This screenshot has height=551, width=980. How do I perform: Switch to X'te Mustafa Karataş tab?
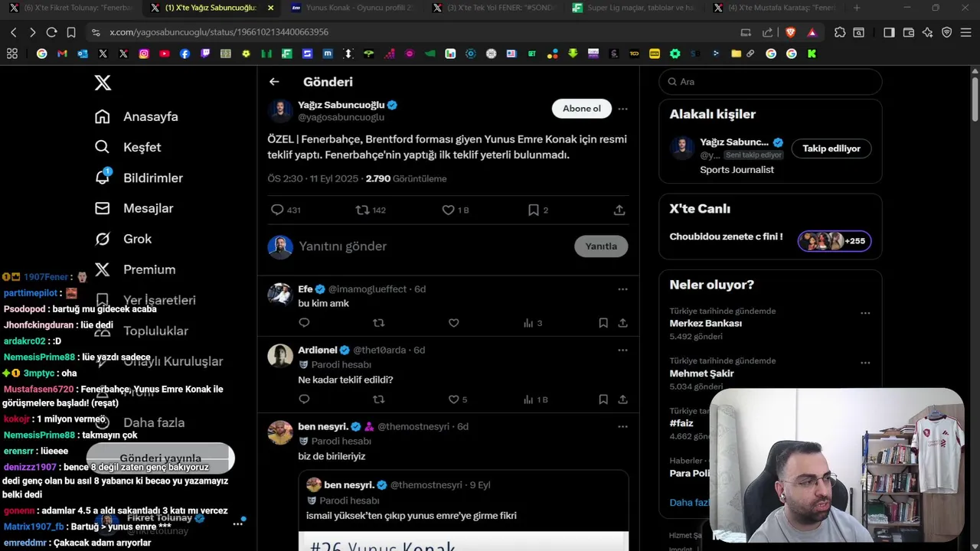[x=775, y=8]
